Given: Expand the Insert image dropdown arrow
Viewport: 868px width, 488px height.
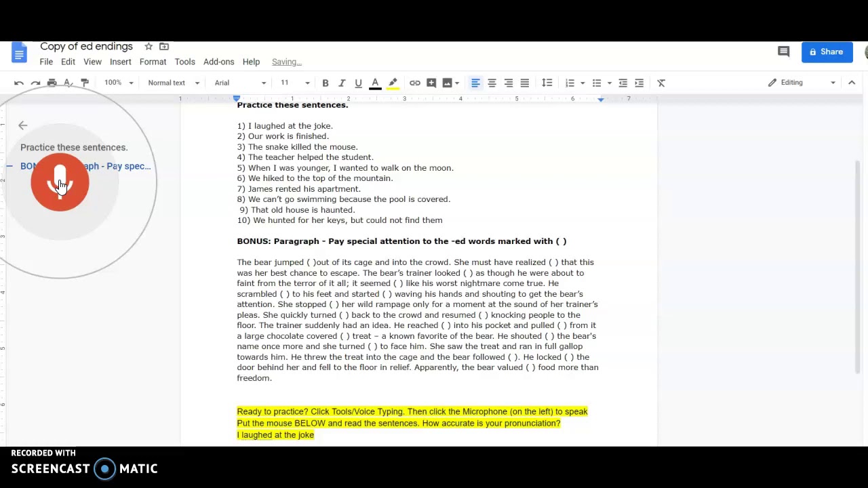Looking at the screenshot, I should 457,83.
